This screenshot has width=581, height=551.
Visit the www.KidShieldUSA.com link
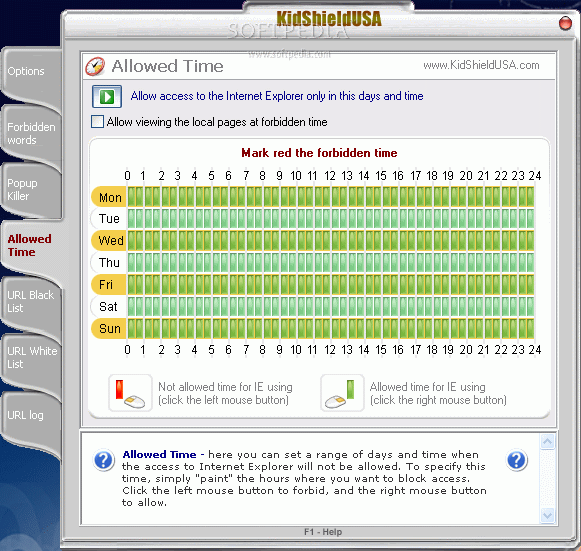(x=481, y=65)
